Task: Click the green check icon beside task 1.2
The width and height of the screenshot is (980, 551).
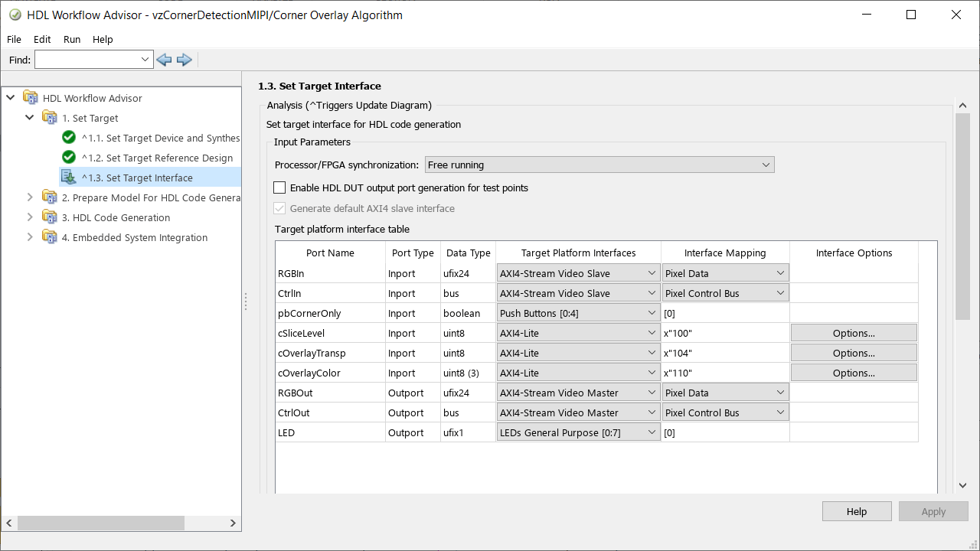Action: click(x=69, y=158)
